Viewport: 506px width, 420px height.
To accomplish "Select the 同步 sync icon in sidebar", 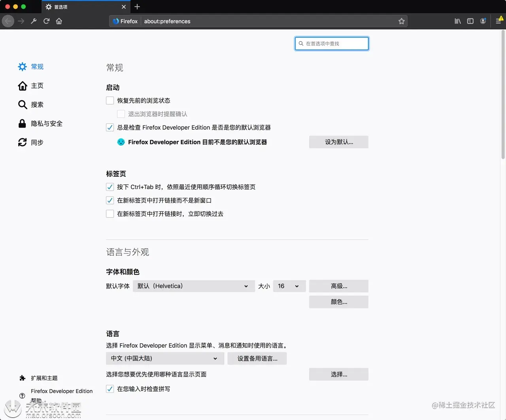I will coord(23,142).
